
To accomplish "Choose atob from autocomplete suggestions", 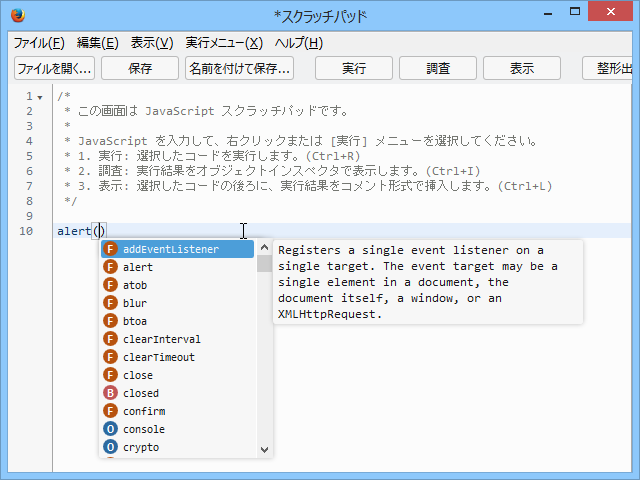I will (178, 285).
